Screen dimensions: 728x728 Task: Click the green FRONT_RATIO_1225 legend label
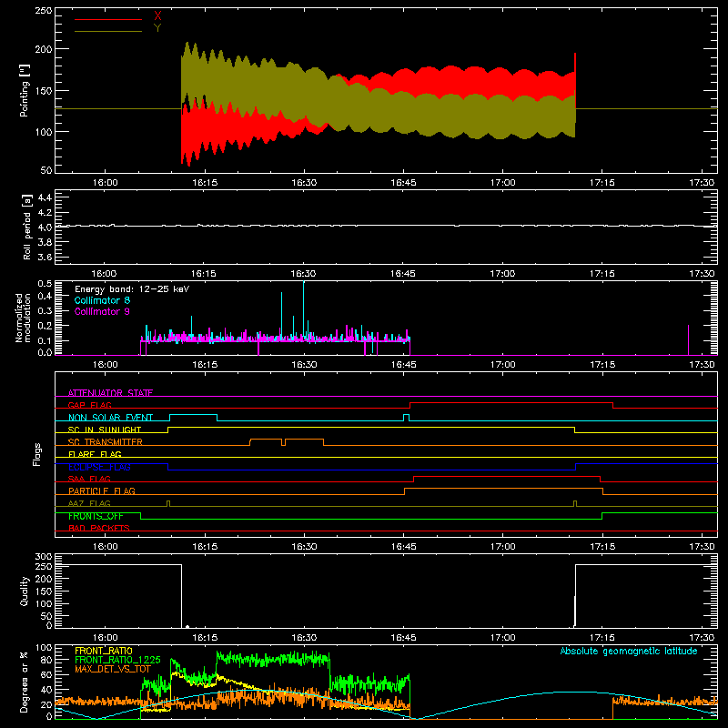pos(117,660)
